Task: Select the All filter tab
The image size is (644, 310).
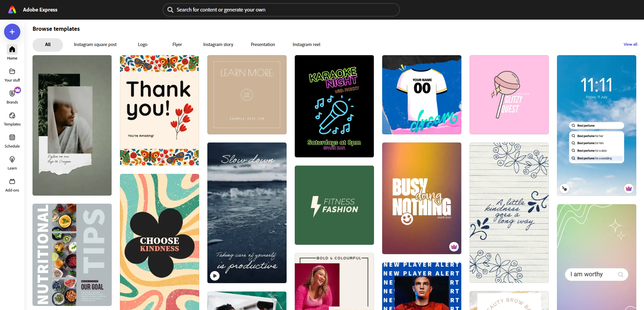Action: tap(48, 45)
